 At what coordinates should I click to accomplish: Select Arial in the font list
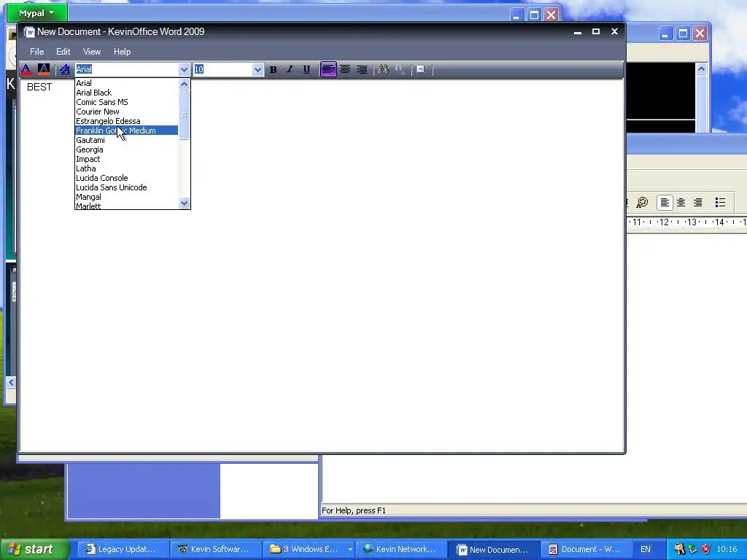(127, 83)
